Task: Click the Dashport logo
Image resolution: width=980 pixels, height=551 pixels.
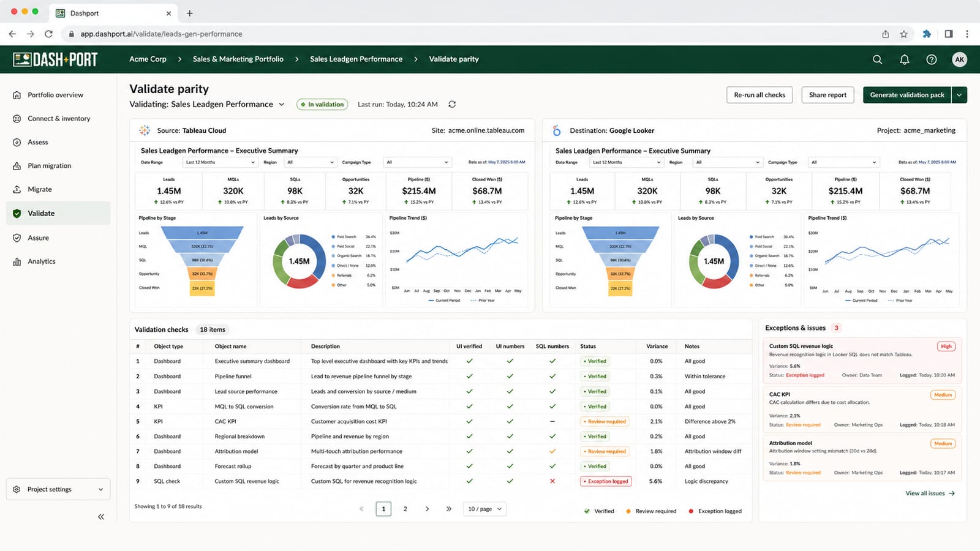Action: click(56, 59)
